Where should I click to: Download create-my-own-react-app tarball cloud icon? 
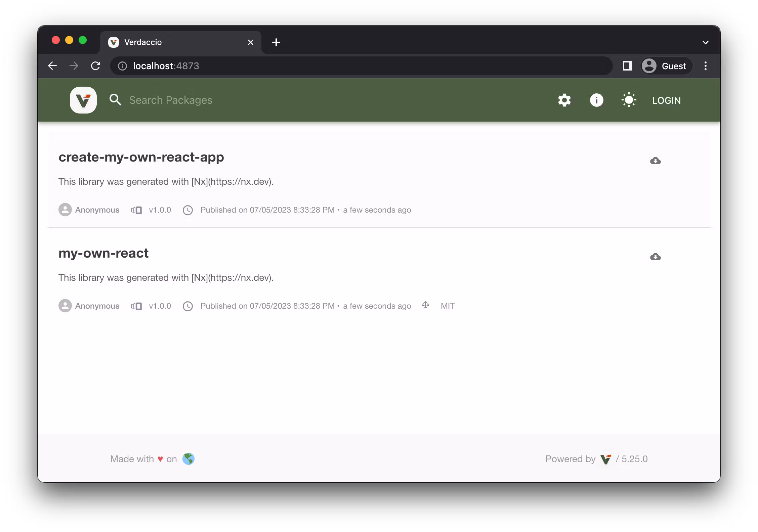(655, 161)
